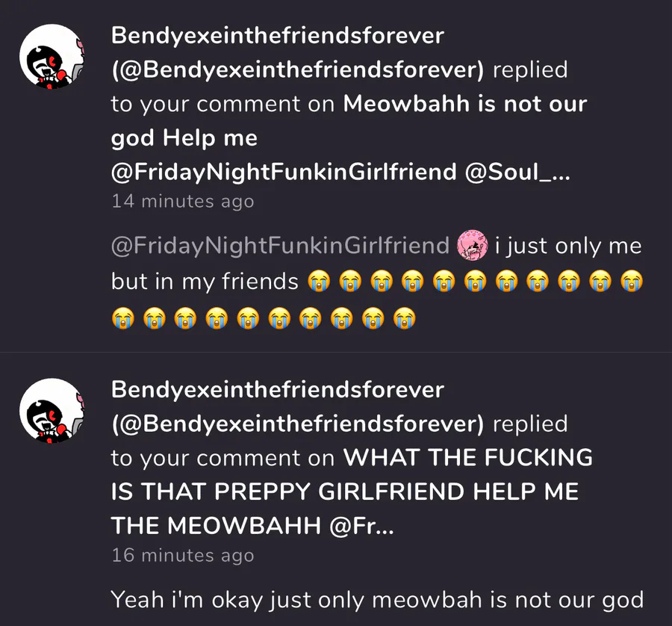Open the @FridayNightFunkinGirlfriend mention in reply text
Viewport: 672px width, 626px height.
coord(280,246)
